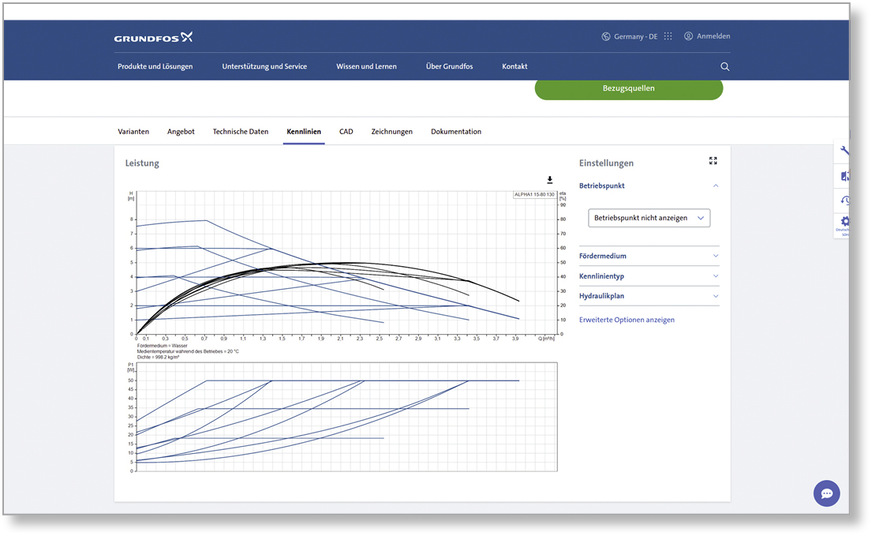The height and width of the screenshot is (536, 872).
Task: Switch to the Technische Daten tab
Action: coord(240,131)
